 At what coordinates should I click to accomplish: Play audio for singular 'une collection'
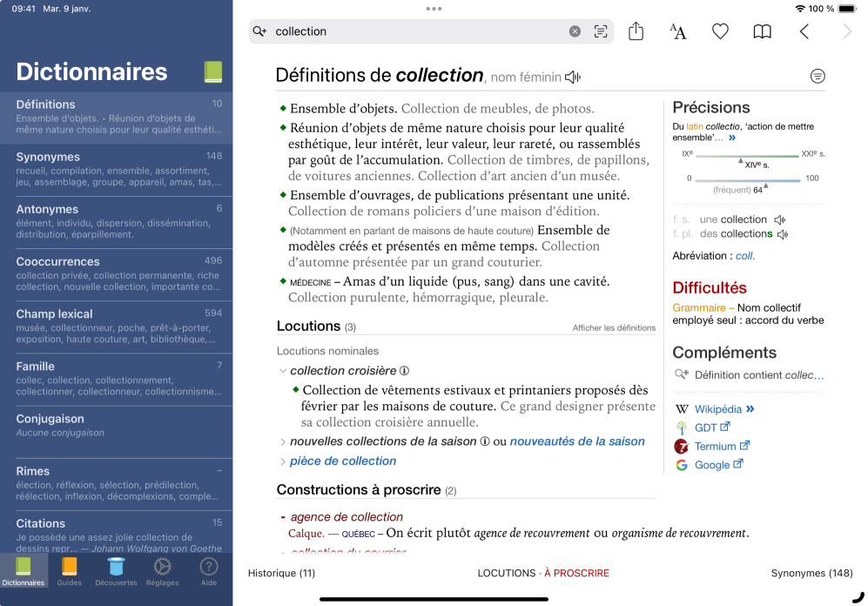[780, 220]
